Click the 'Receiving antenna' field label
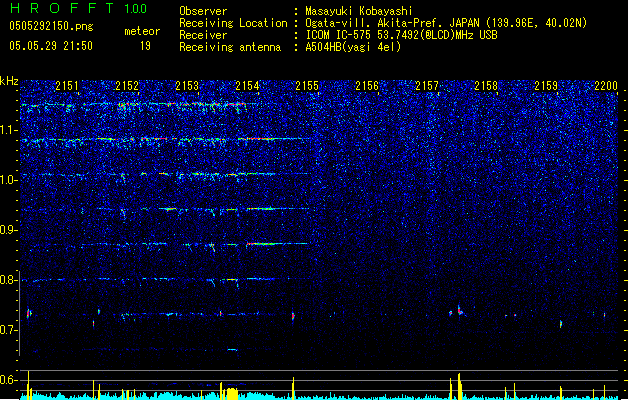The width and height of the screenshot is (629, 400). pos(230,47)
